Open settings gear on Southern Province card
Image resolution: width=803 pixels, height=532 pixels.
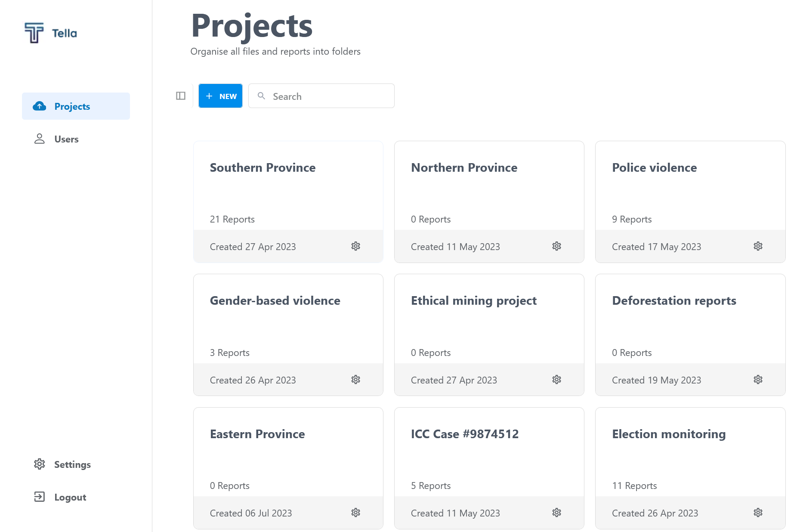point(355,246)
